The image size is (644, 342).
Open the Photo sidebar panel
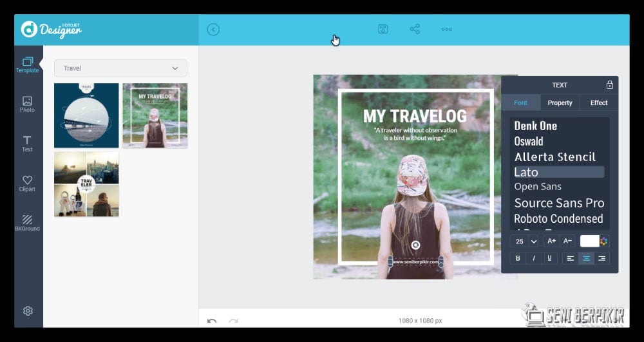tap(27, 105)
